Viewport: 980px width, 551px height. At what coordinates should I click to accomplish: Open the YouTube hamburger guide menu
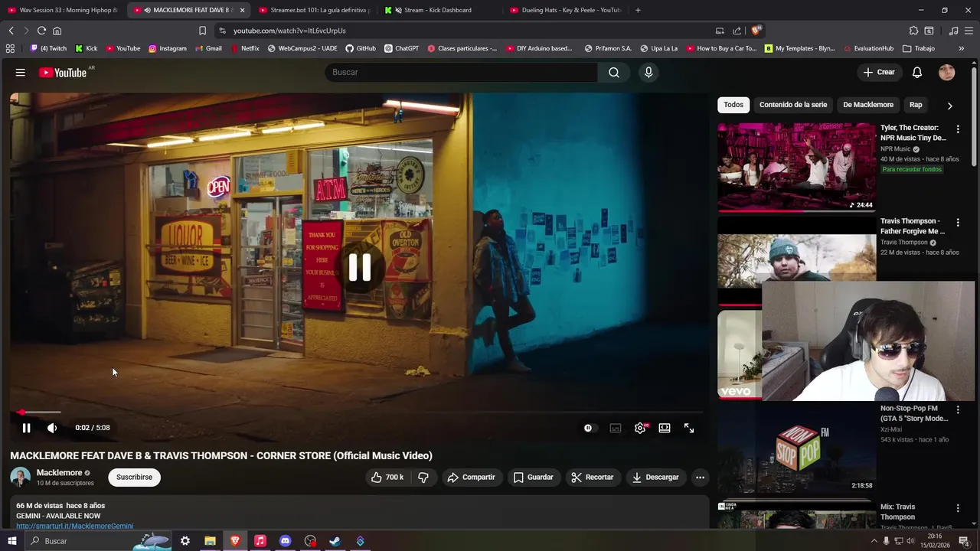point(21,72)
